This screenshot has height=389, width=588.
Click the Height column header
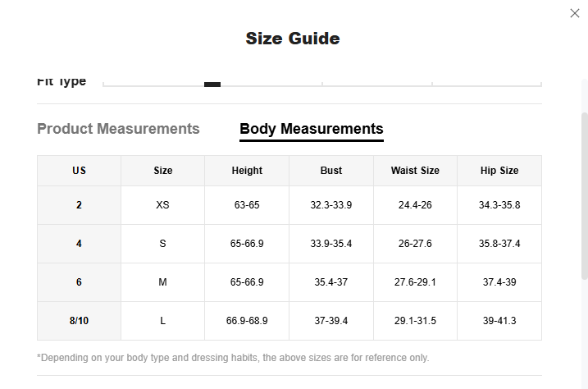click(x=247, y=171)
